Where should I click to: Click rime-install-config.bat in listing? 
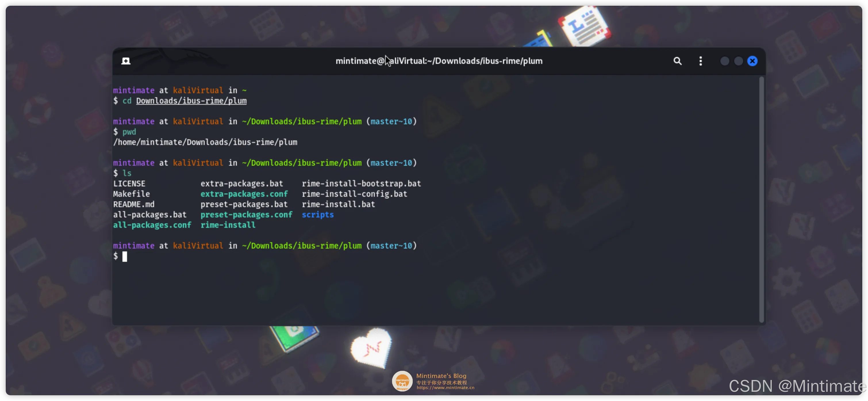click(x=354, y=194)
